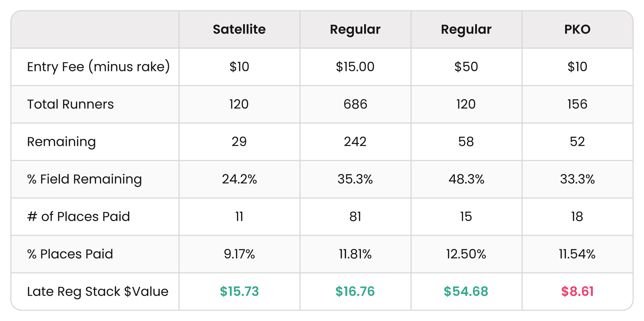
Task: Select the $15.00 entry fee cell
Action: point(355,67)
